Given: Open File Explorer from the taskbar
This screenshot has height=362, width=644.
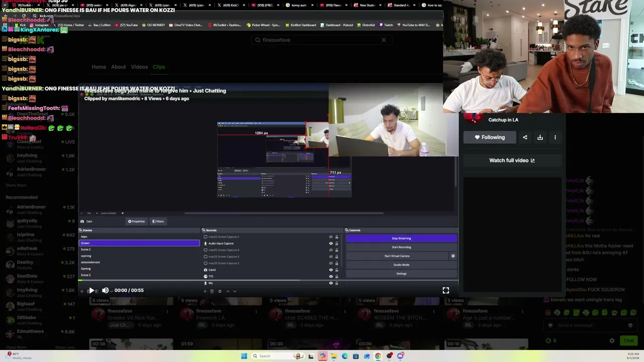Looking at the screenshot, I should pos(334,356).
